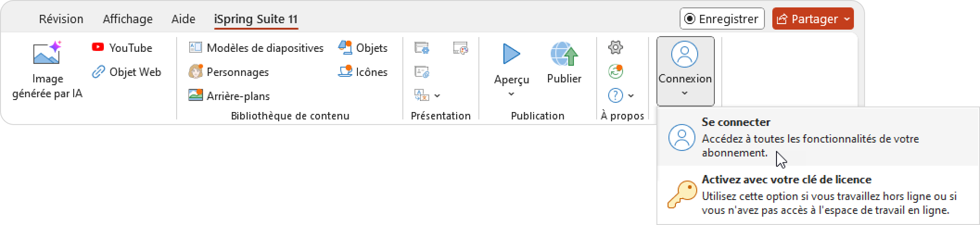Open the gear settings in À propos

point(615,47)
